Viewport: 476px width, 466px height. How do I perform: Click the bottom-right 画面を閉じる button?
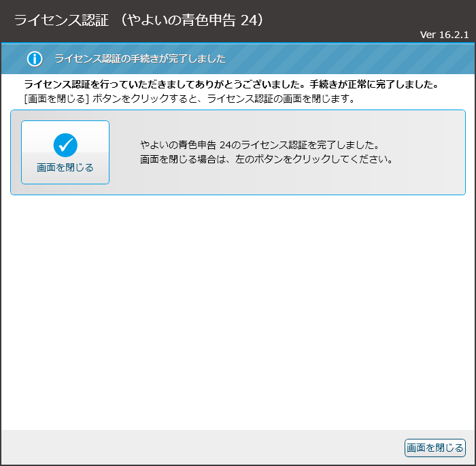pyautogui.click(x=435, y=448)
